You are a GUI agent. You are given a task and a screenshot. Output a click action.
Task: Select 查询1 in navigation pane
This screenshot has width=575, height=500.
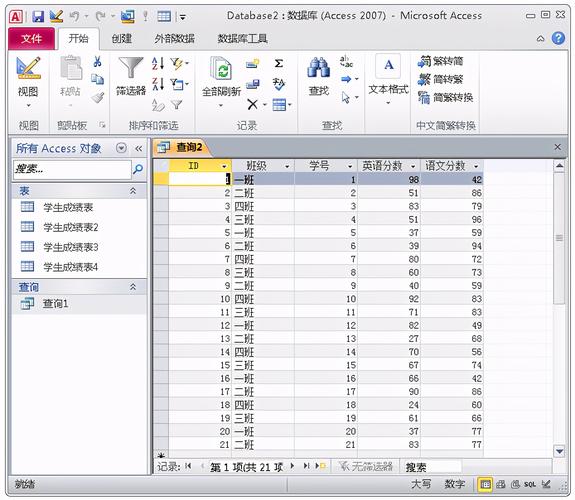pyautogui.click(x=80, y=304)
